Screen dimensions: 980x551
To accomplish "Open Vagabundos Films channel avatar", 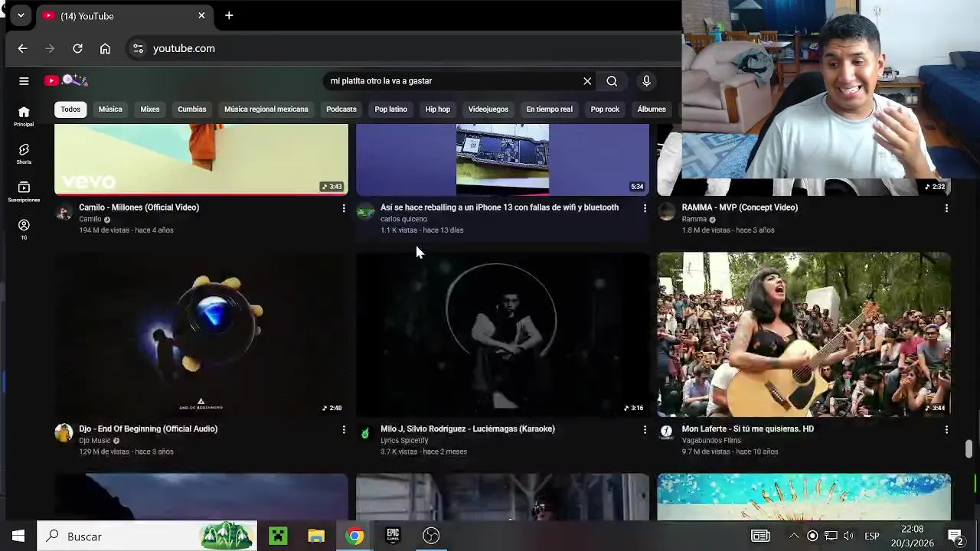I will (x=666, y=433).
